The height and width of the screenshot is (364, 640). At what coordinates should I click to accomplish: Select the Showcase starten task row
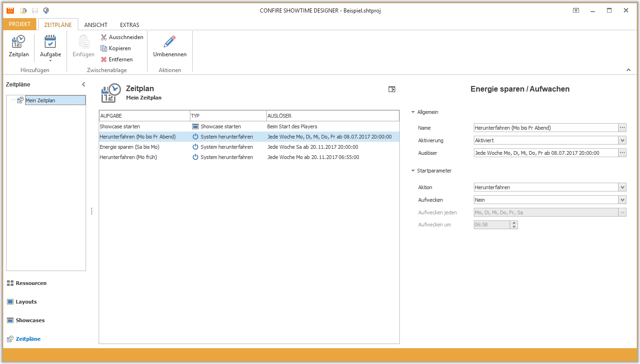(x=249, y=126)
